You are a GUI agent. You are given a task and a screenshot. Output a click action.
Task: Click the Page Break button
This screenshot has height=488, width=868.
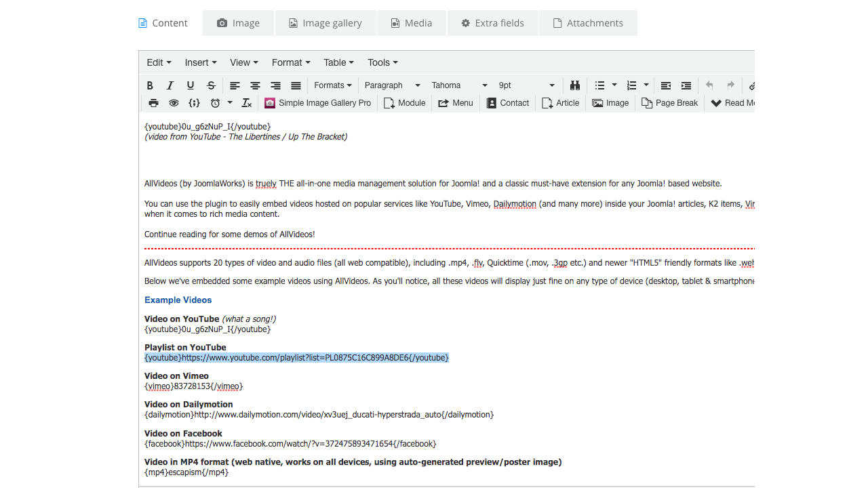click(669, 103)
